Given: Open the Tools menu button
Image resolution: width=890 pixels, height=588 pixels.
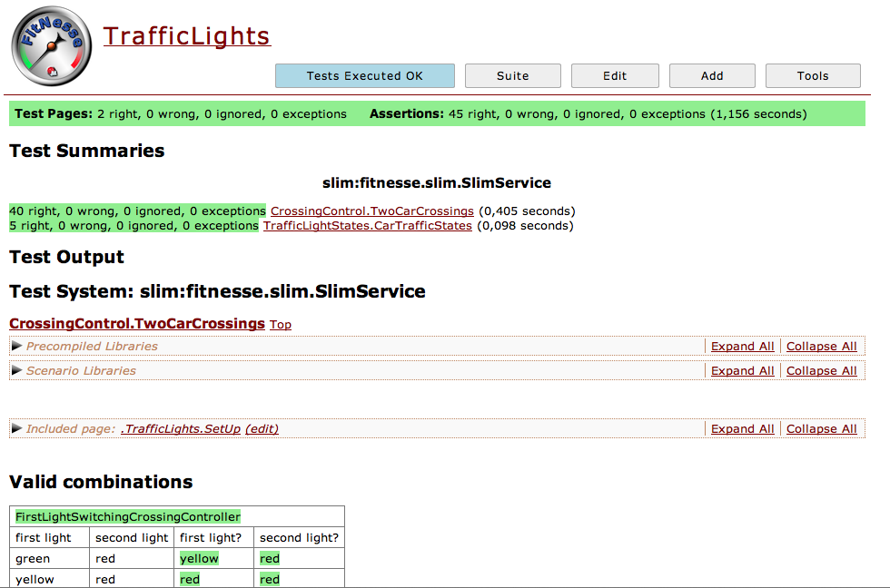Looking at the screenshot, I should (x=813, y=76).
